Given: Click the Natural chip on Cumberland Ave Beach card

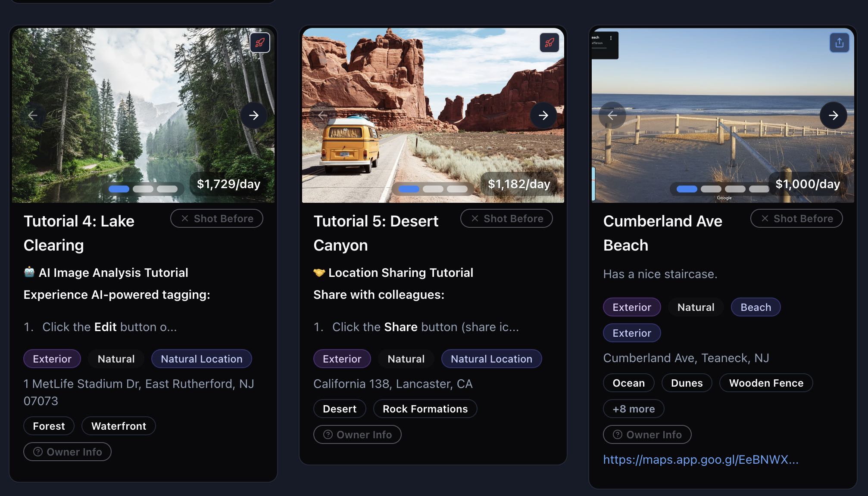Looking at the screenshot, I should tap(696, 307).
